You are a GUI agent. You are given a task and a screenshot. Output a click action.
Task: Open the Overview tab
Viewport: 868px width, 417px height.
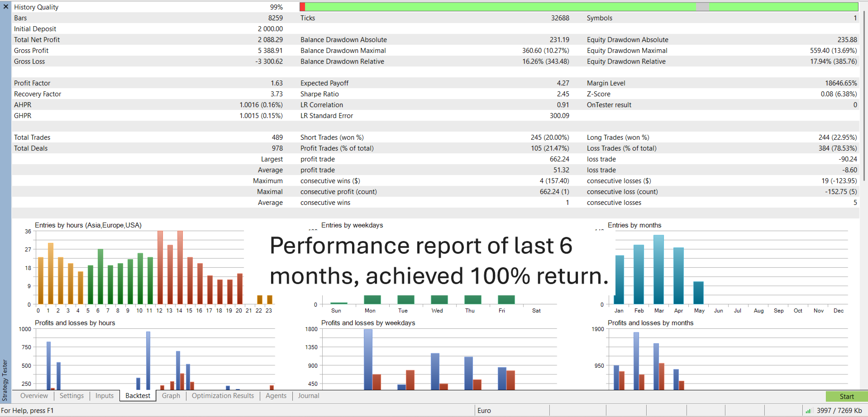(34, 396)
